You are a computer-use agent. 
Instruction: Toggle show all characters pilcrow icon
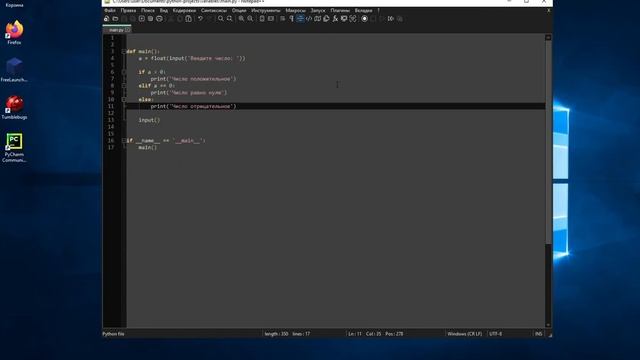291,19
